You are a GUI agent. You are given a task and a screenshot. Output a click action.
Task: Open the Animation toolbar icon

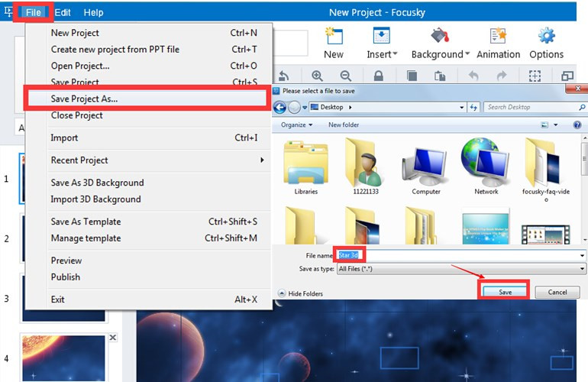click(498, 36)
